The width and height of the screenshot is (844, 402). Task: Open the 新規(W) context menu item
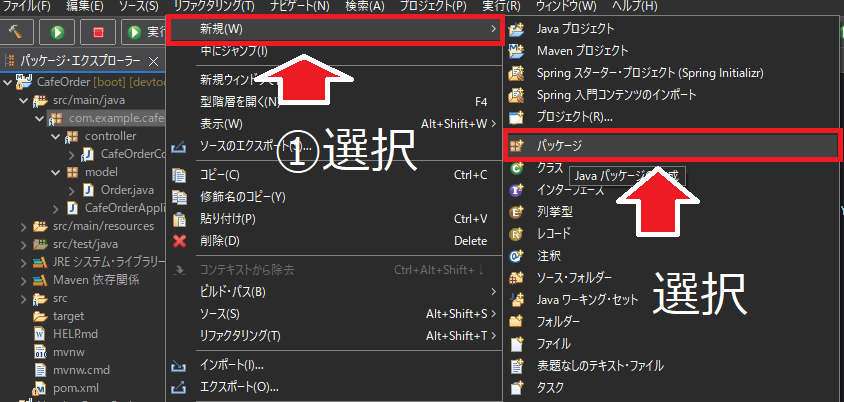click(221, 30)
